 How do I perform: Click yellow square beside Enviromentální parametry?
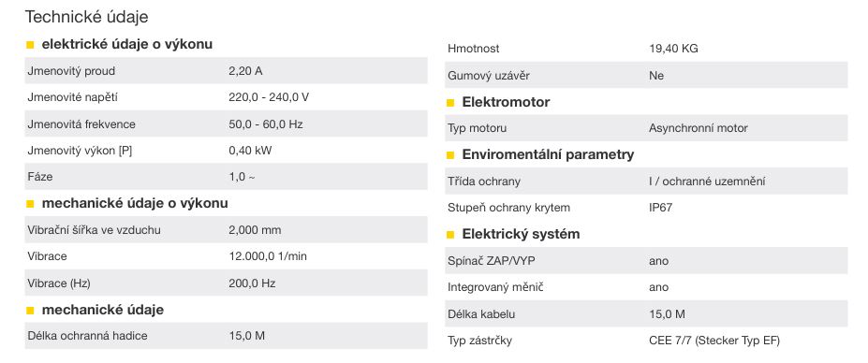pos(450,155)
